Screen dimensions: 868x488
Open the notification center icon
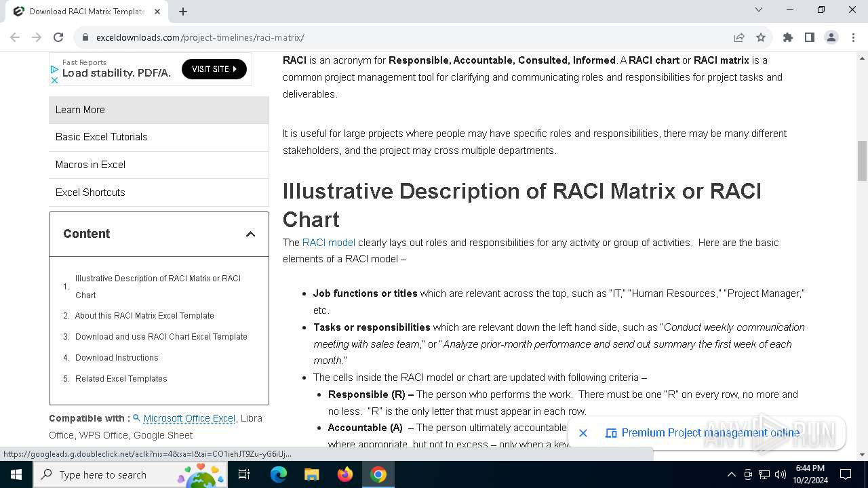tap(846, 474)
